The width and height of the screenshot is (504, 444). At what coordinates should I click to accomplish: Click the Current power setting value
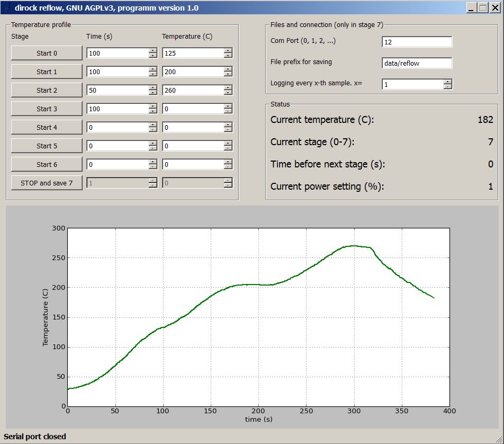pos(490,187)
